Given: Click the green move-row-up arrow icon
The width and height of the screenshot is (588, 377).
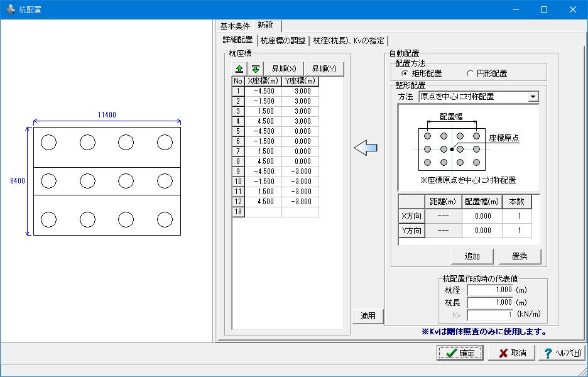Looking at the screenshot, I should tap(239, 69).
